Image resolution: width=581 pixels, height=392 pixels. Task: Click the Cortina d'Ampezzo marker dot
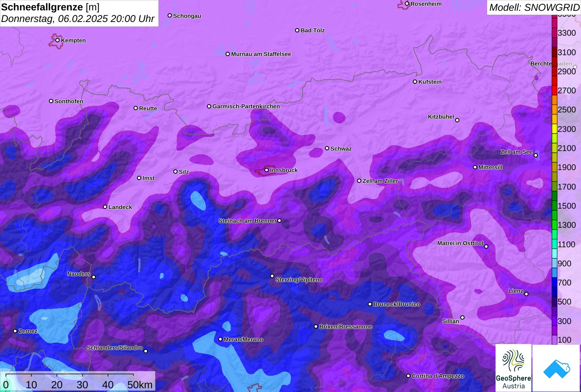(x=408, y=376)
